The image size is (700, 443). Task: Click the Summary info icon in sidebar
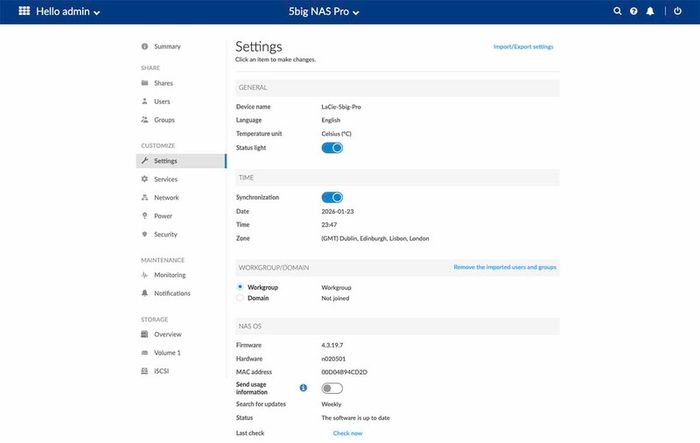pyautogui.click(x=145, y=46)
